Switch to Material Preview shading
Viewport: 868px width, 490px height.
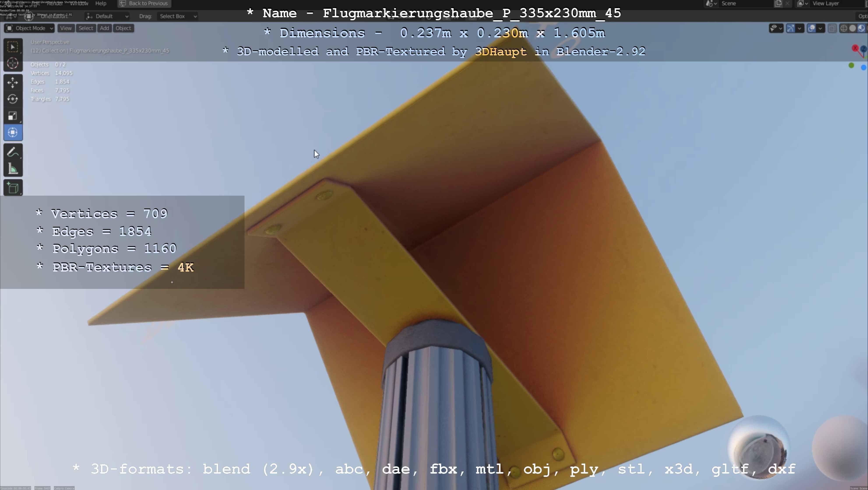pos(861,28)
